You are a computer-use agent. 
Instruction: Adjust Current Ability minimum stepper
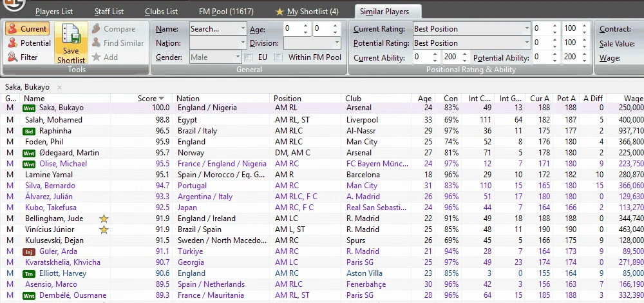pyautogui.click(x=435, y=57)
